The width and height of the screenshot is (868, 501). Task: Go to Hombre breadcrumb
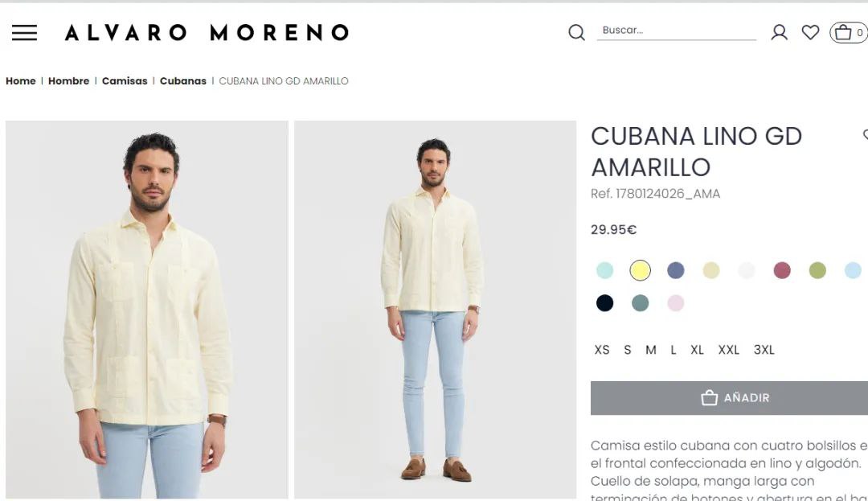pos(68,81)
